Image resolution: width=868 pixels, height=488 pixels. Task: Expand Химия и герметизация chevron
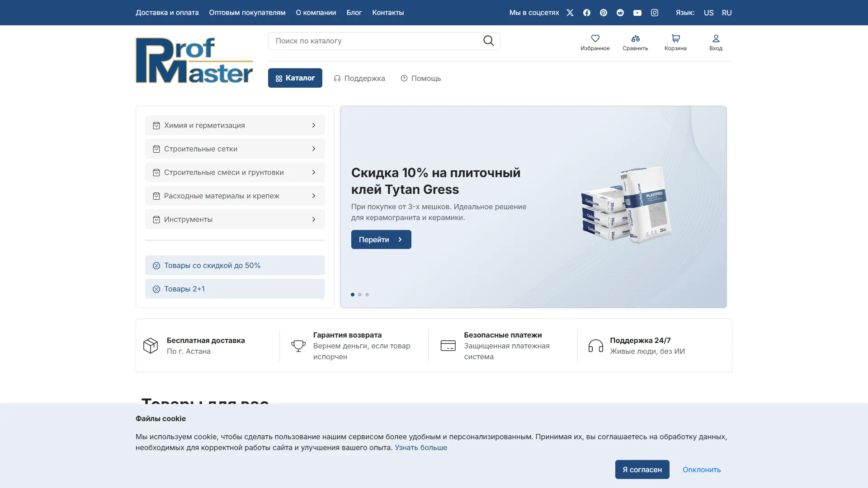[x=314, y=125]
